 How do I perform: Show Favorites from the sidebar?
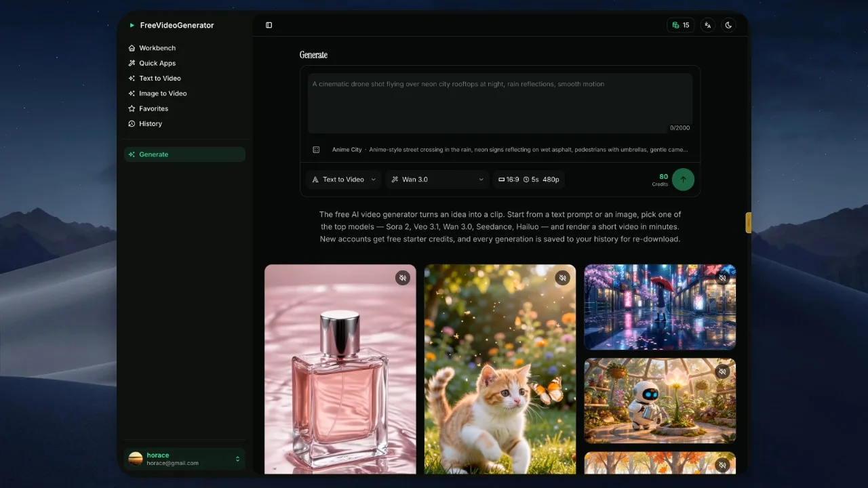point(184,108)
